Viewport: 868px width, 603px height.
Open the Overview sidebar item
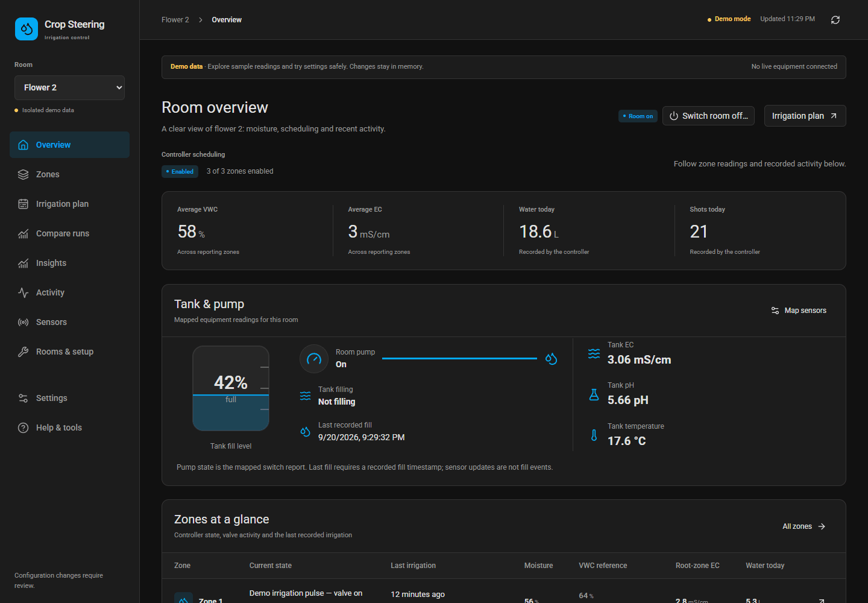click(x=69, y=145)
